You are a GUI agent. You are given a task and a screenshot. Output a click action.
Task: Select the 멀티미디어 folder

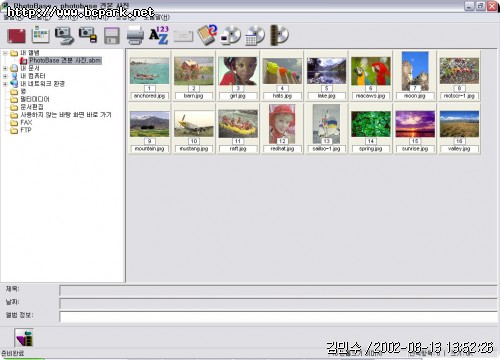35,99
